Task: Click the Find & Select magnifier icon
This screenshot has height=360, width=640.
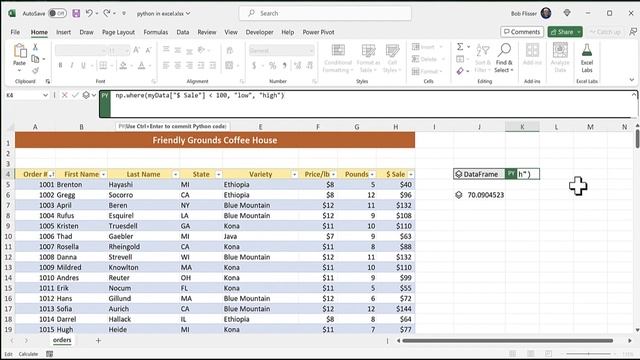Action: click(x=504, y=51)
